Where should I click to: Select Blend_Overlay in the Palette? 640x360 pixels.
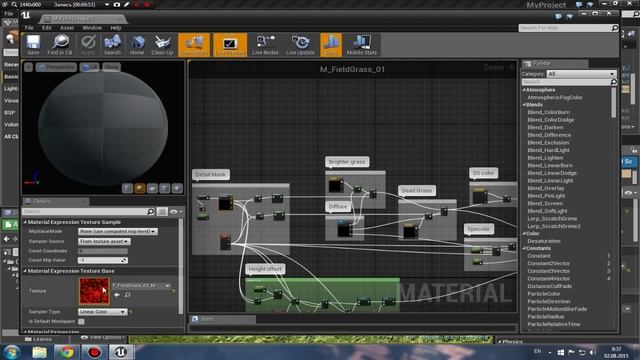546,189
